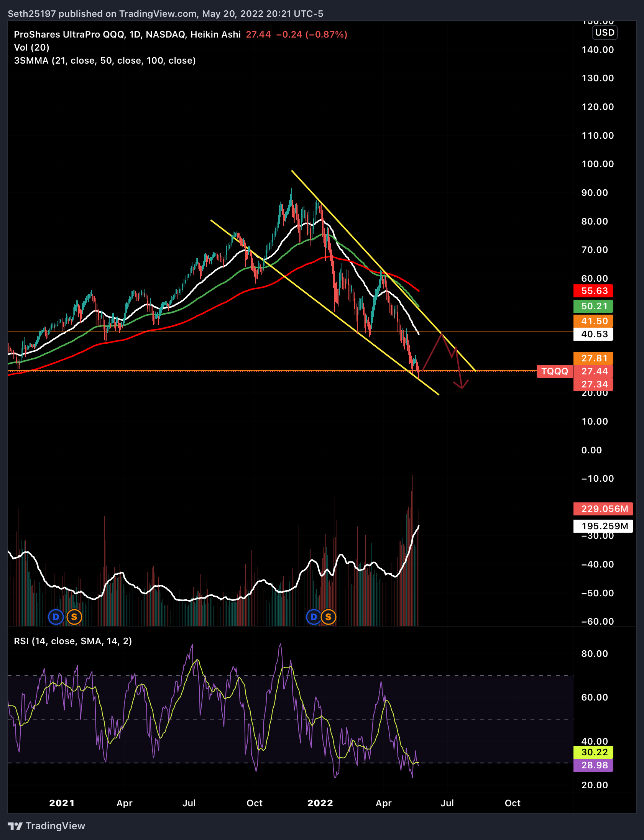Click the 27.44 current price label

click(593, 371)
